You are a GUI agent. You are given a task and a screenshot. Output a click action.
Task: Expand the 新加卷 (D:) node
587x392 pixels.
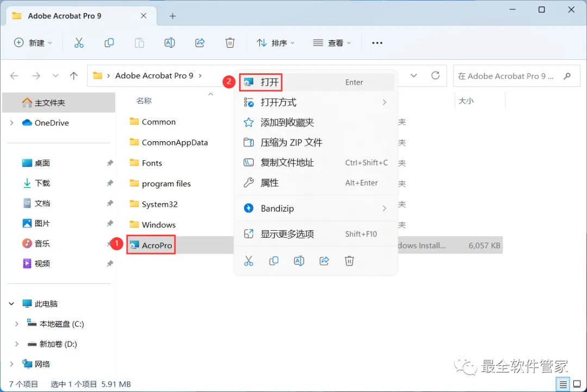16,344
